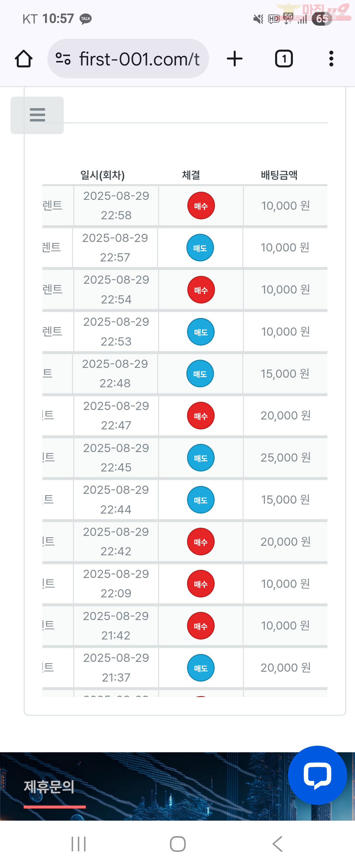Screen dimensions: 355x868
Task: Click the 제휴문의 link in the footer
Action: [49, 787]
